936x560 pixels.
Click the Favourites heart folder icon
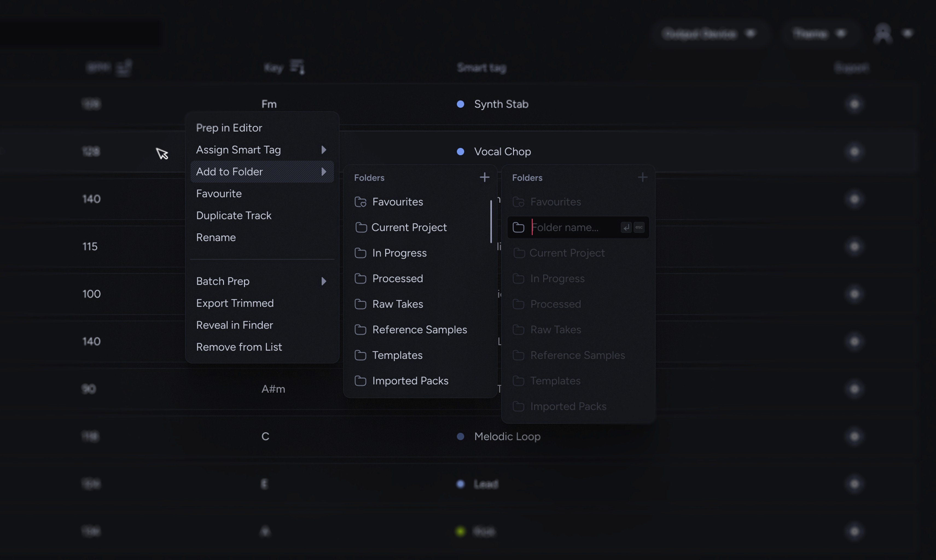coord(361,202)
